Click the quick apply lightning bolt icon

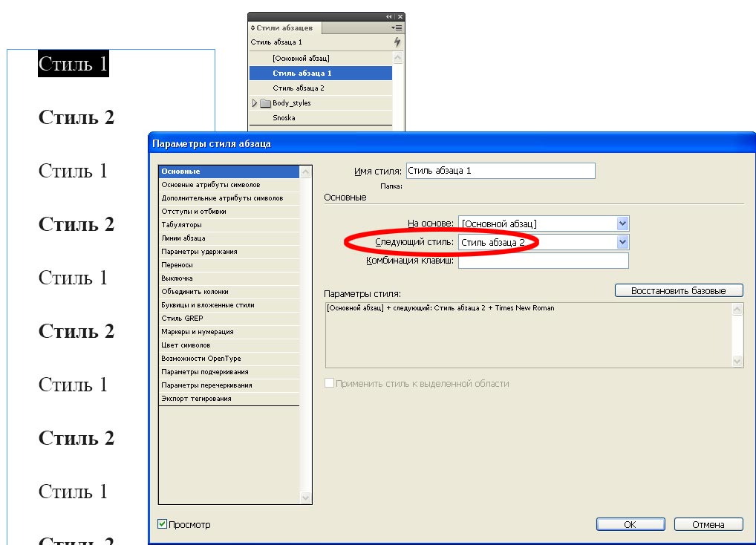[397, 42]
